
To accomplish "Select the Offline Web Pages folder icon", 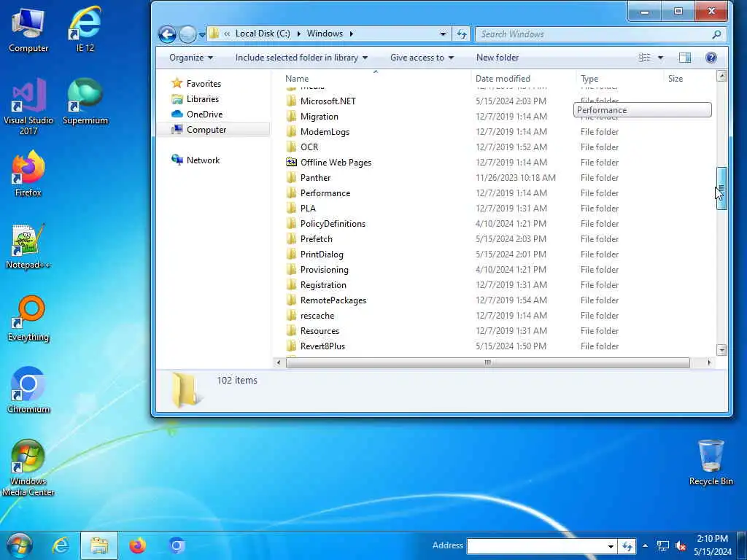I will click(291, 163).
